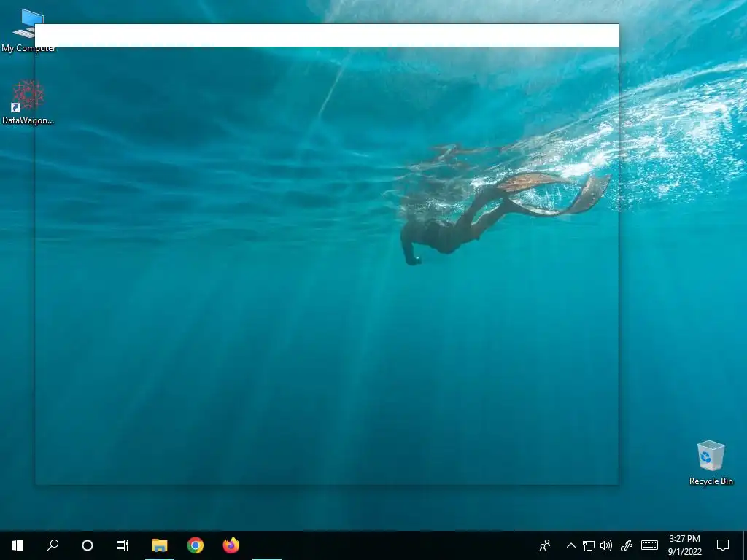
Task: Launch Firefox from the taskbar
Action: [x=231, y=545]
